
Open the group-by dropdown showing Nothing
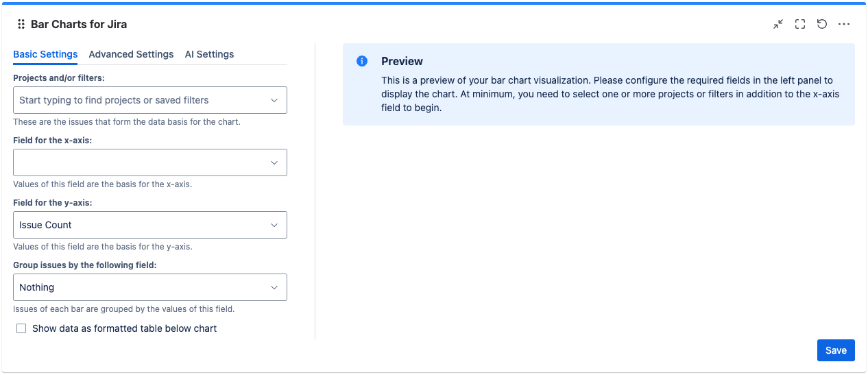149,287
